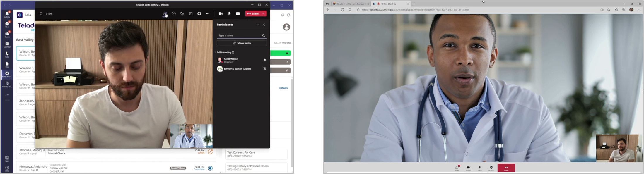This screenshot has width=644, height=174.
Task: Turn camera off in Teams call
Action: click(x=221, y=14)
